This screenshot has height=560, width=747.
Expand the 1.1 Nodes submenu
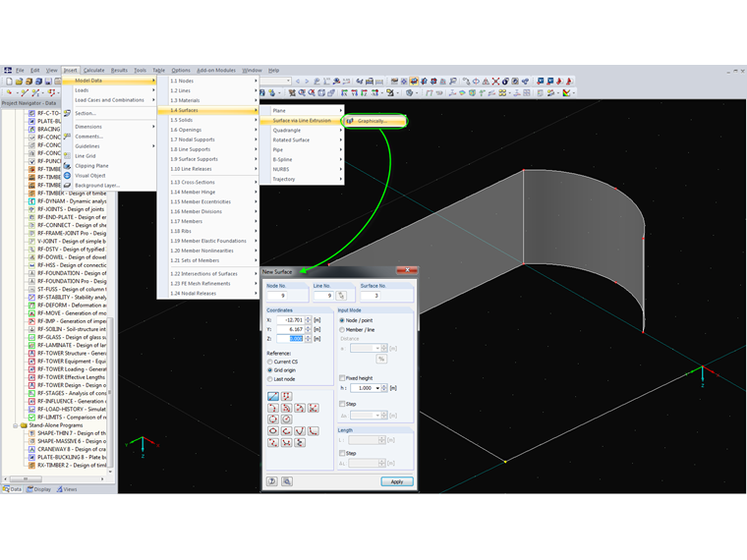tap(257, 81)
